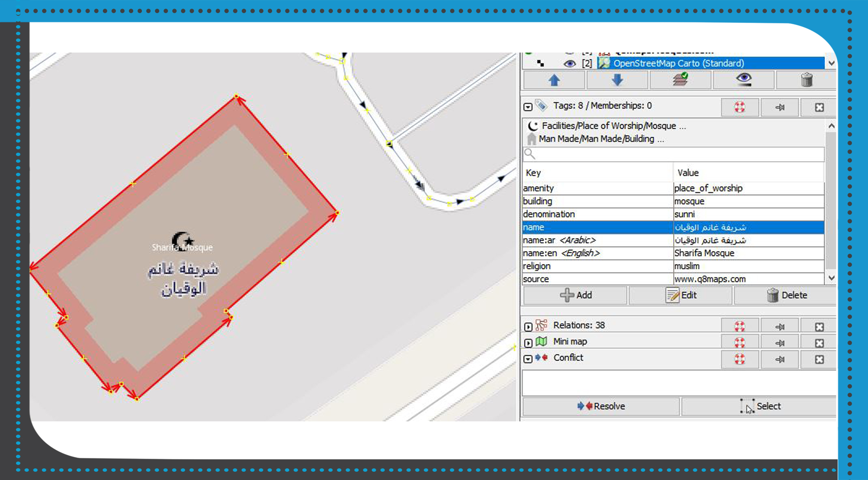Viewport: 868px width, 480px height.
Task: Unpin the Conflict panel
Action: coord(779,359)
